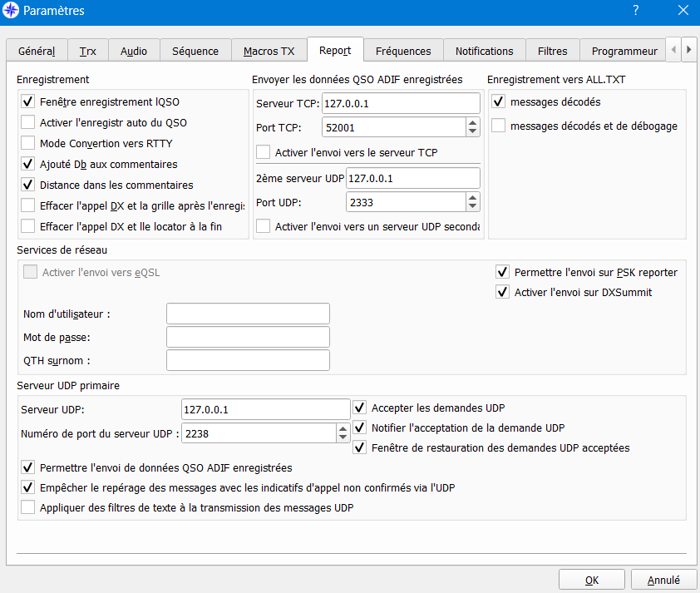The height and width of the screenshot is (593, 700).
Task: Go to the Séquence tab
Action: [195, 51]
